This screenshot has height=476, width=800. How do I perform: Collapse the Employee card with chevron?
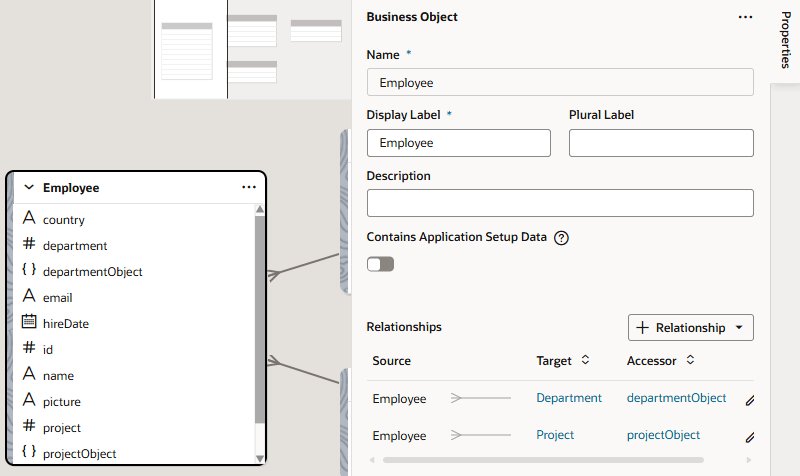[x=29, y=187]
